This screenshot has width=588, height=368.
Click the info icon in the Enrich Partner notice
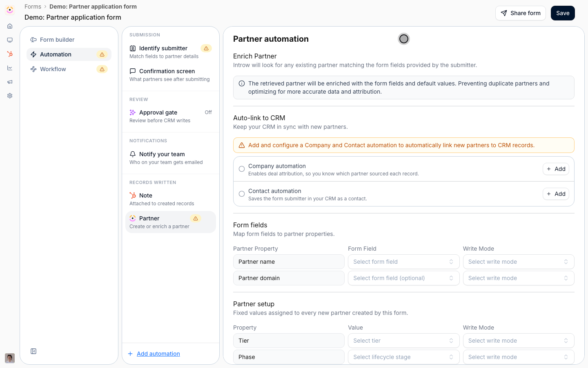click(242, 83)
